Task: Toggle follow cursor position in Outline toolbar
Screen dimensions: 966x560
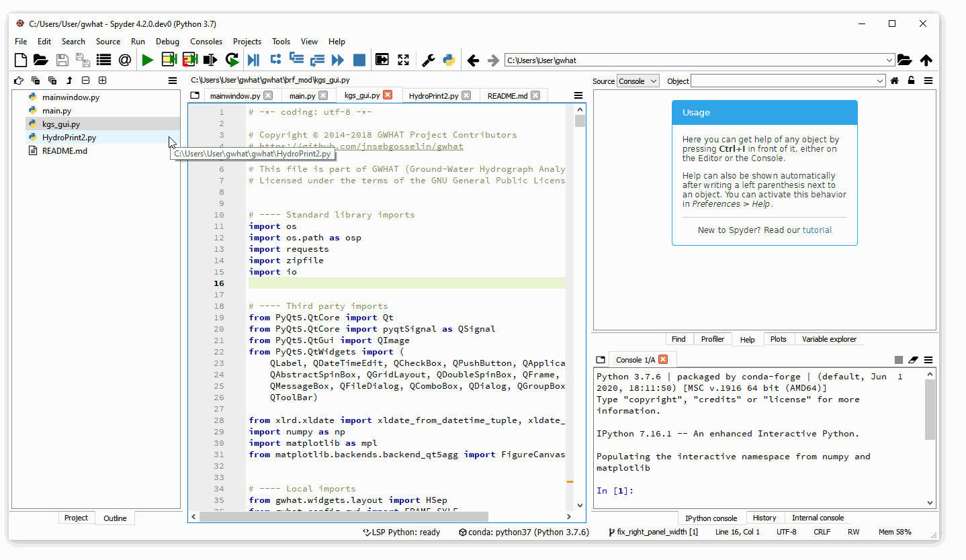Action: coord(19,81)
